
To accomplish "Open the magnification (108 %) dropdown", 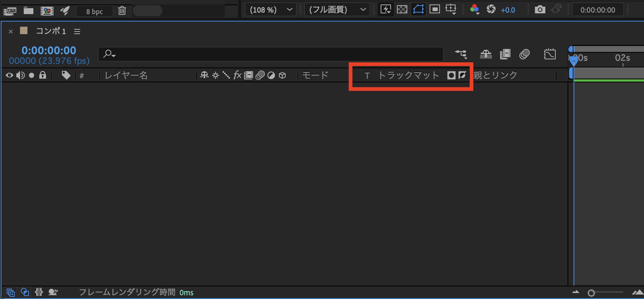I will (x=271, y=10).
